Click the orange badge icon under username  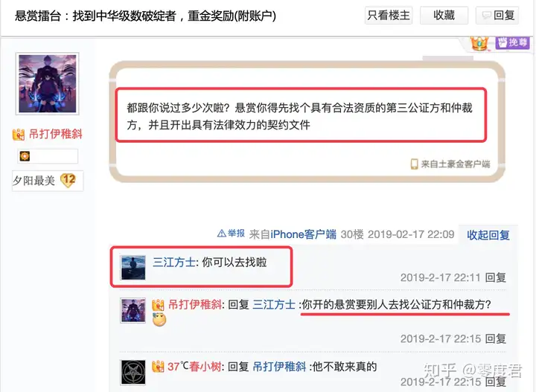(x=25, y=156)
